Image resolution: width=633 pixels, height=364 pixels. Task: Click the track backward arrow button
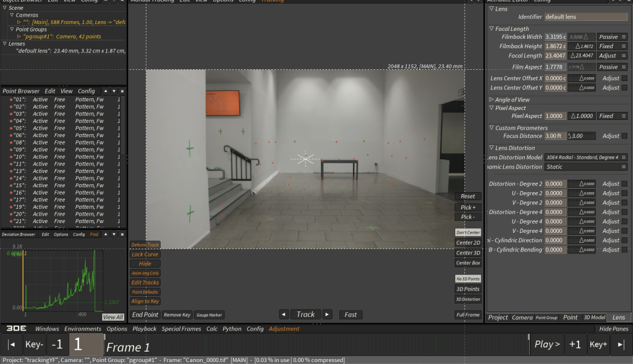click(284, 315)
